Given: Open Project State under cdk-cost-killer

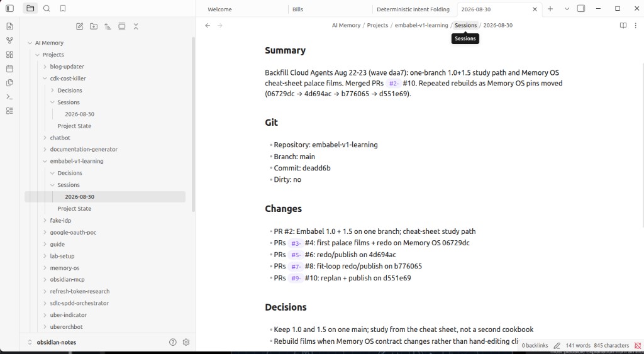Looking at the screenshot, I should (x=74, y=126).
